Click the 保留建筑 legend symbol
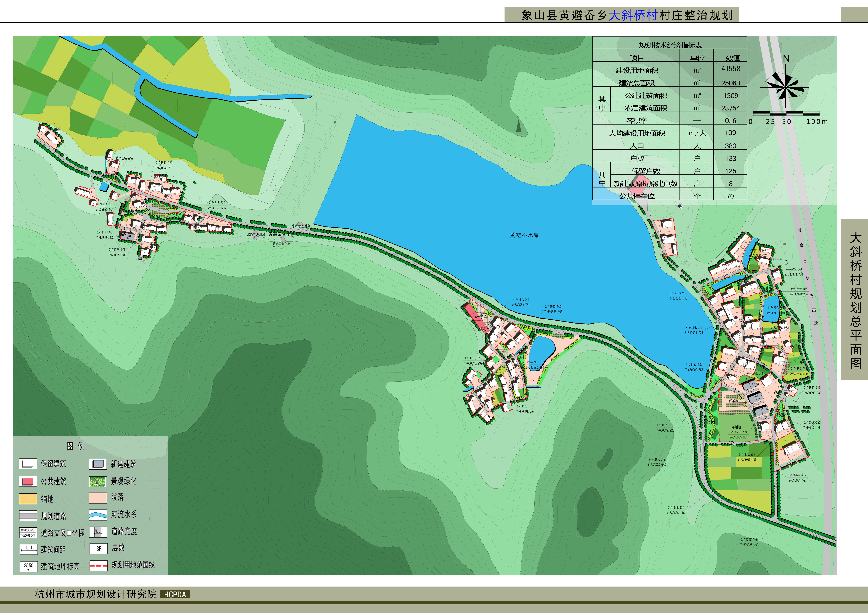Screen dimensions: 868x613 28,464
